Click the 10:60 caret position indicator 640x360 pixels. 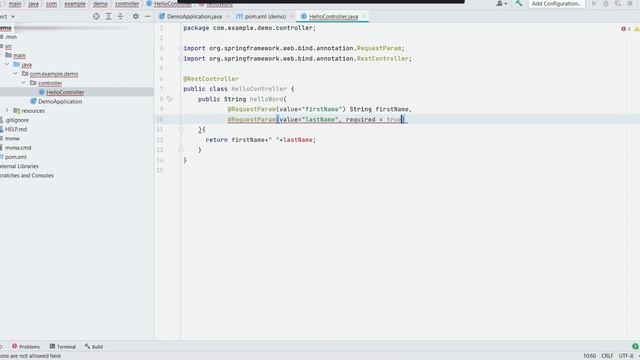coord(589,356)
